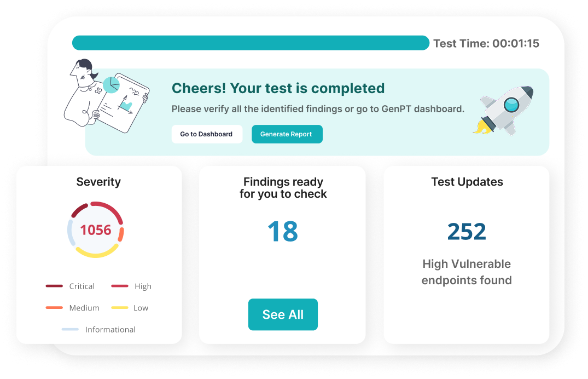Click the 1056 severity donut chart center
588x379 pixels.
pyautogui.click(x=96, y=230)
